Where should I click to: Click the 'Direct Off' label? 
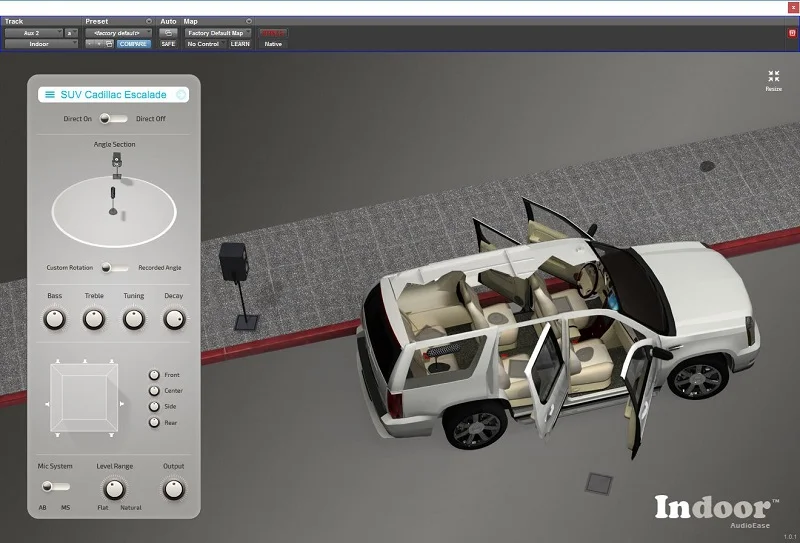tap(151, 119)
